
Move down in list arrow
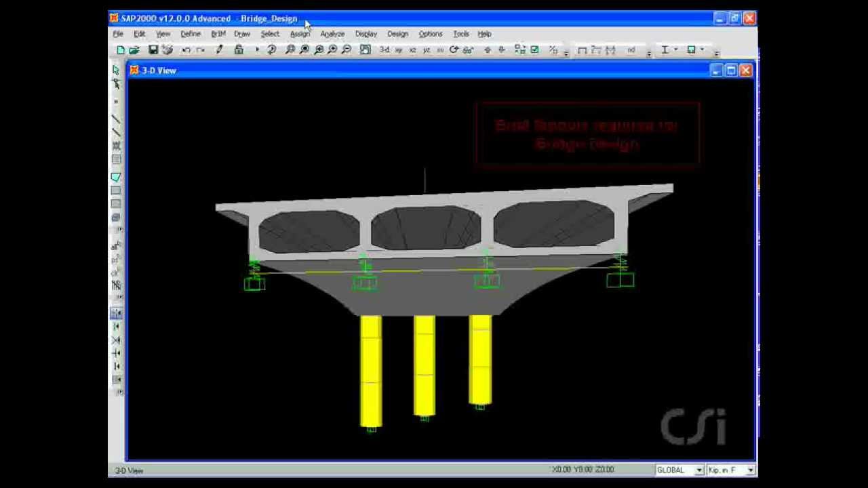click(501, 50)
